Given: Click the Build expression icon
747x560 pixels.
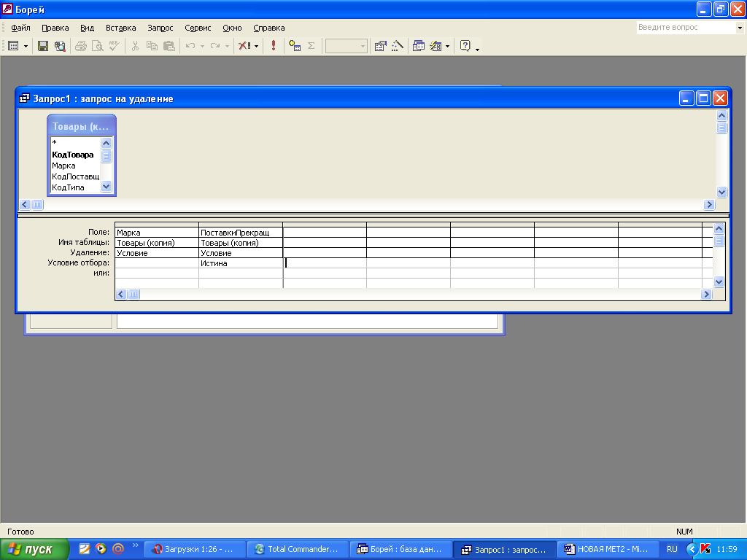Looking at the screenshot, I should click(x=398, y=46).
